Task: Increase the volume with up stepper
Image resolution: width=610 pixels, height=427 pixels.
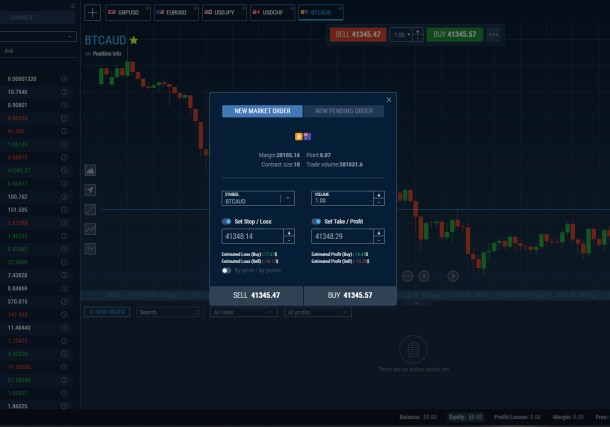Action: pyautogui.click(x=380, y=194)
